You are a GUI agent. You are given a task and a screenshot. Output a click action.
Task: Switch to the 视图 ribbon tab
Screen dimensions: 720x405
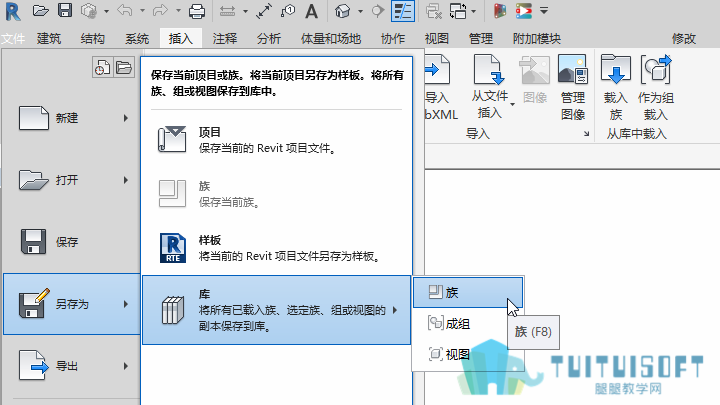(436, 39)
